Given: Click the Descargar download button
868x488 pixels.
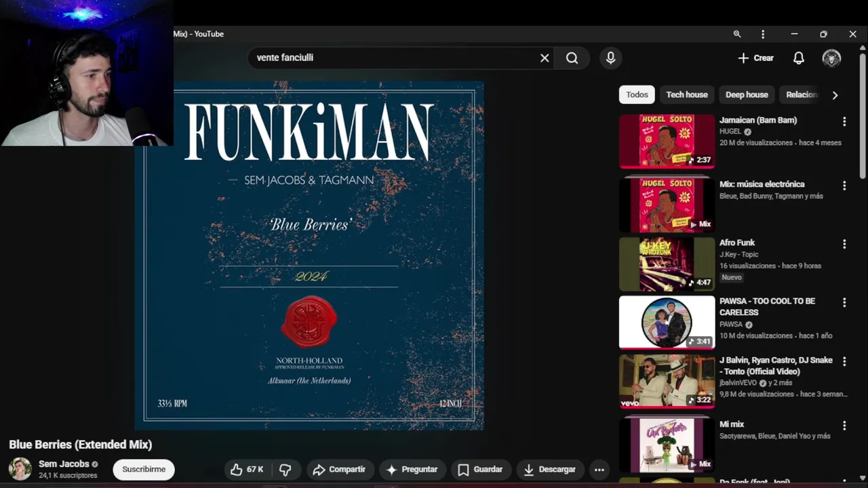Looking at the screenshot, I should pos(550,469).
